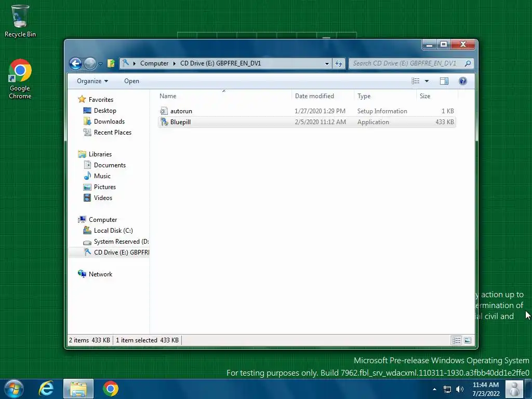
Task: Open System Reserved (D:) drive
Action: [x=116, y=241]
